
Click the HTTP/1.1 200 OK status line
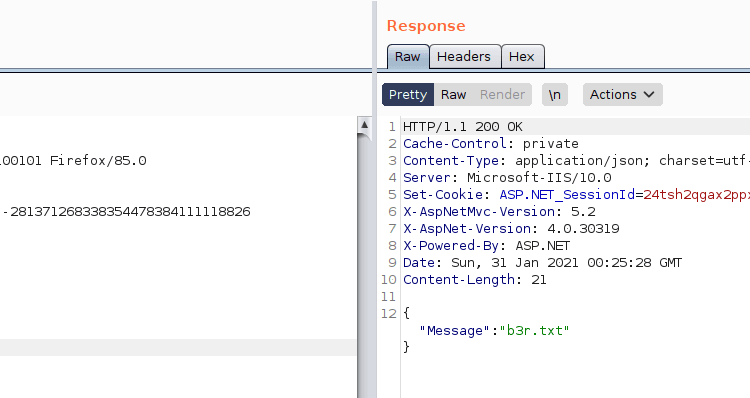point(463,127)
